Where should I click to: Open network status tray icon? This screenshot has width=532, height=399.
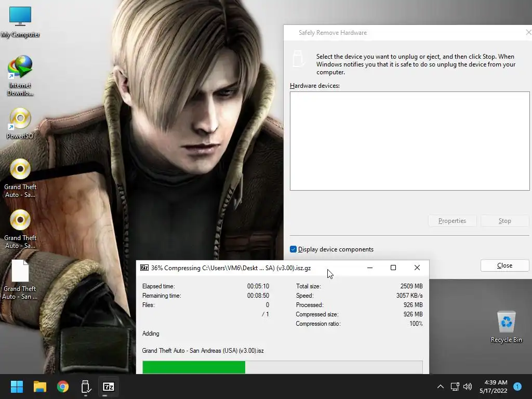pos(455,387)
